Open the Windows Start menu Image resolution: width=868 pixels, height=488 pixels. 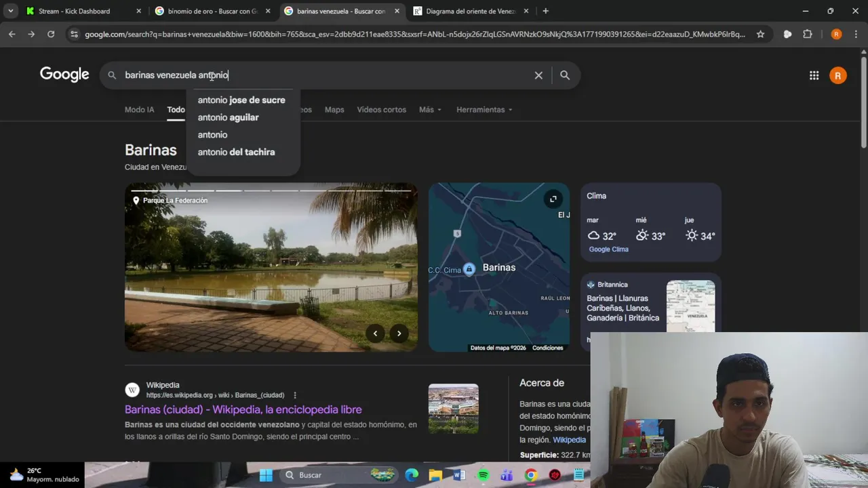pos(266,475)
